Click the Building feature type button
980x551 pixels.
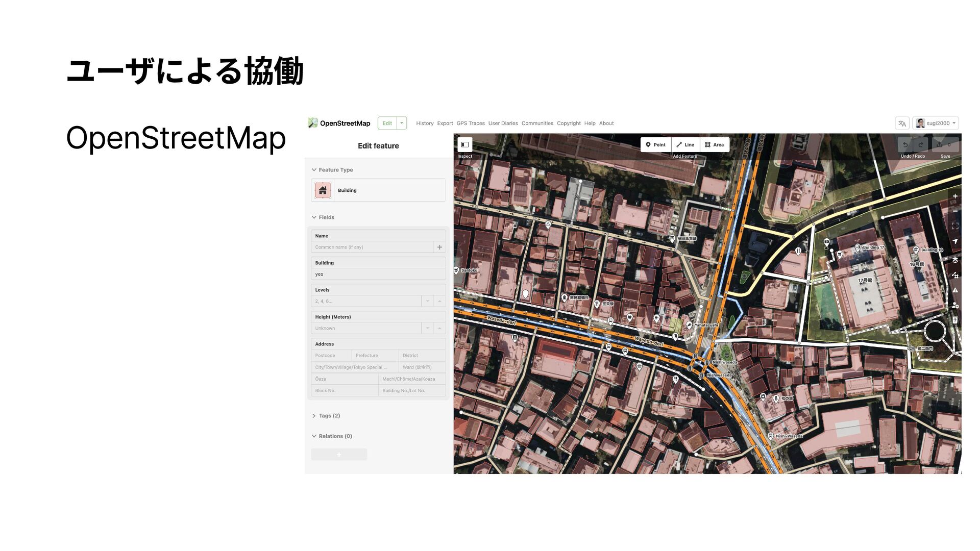pos(378,190)
